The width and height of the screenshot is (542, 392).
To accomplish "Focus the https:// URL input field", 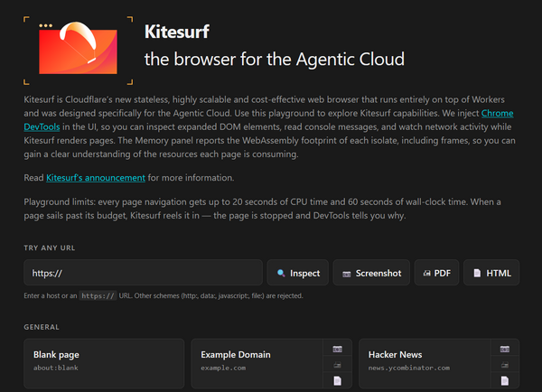I will [x=143, y=273].
